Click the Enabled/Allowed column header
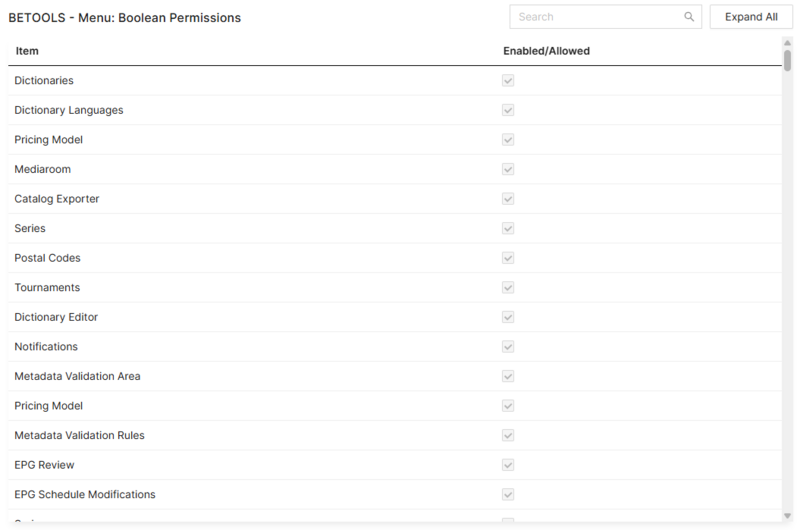Image resolution: width=800 pixels, height=530 pixels. [546, 51]
